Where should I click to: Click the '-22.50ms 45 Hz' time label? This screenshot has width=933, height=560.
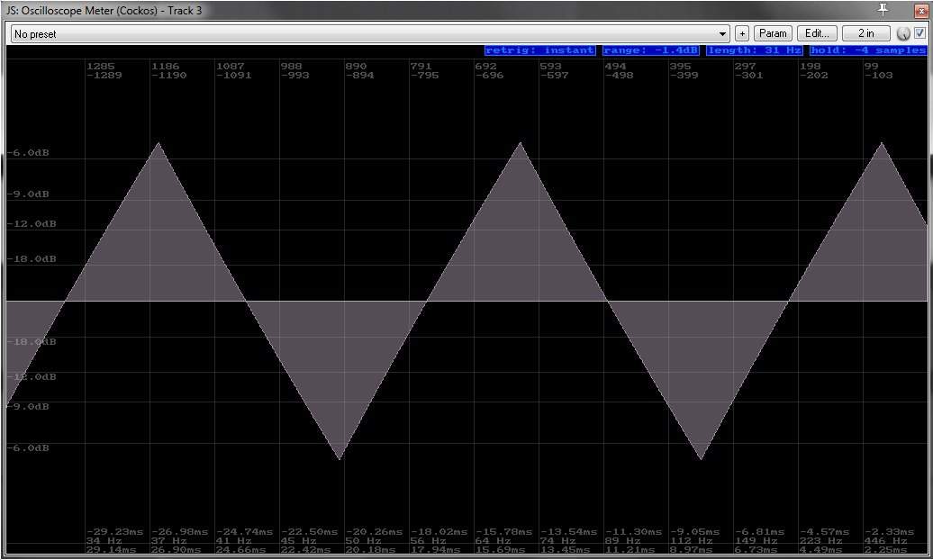[310, 537]
